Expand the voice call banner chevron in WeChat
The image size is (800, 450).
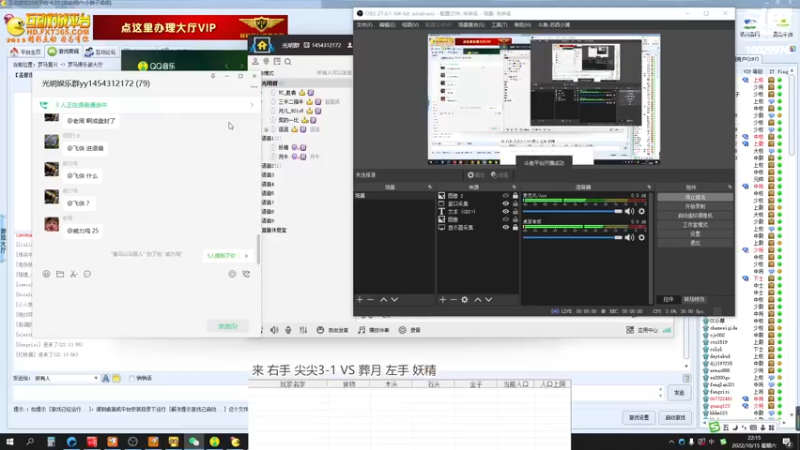[252, 105]
